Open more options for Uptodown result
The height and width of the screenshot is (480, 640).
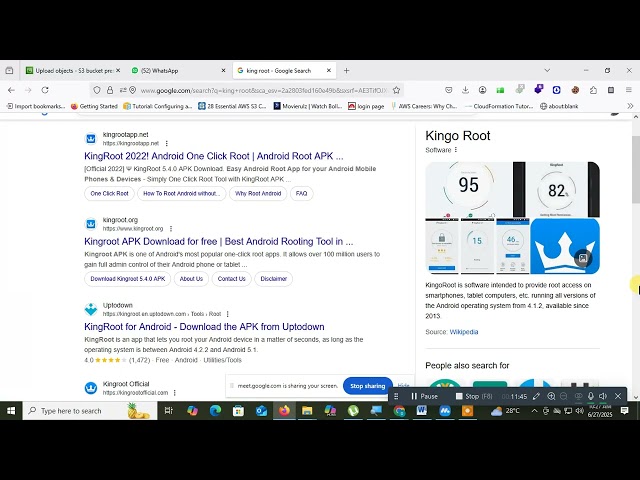227,314
